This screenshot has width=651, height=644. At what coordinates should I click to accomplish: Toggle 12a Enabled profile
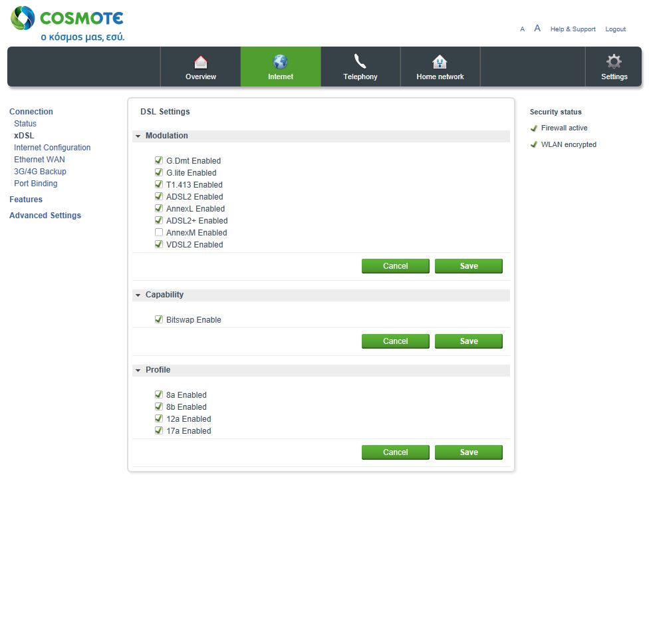pos(159,418)
